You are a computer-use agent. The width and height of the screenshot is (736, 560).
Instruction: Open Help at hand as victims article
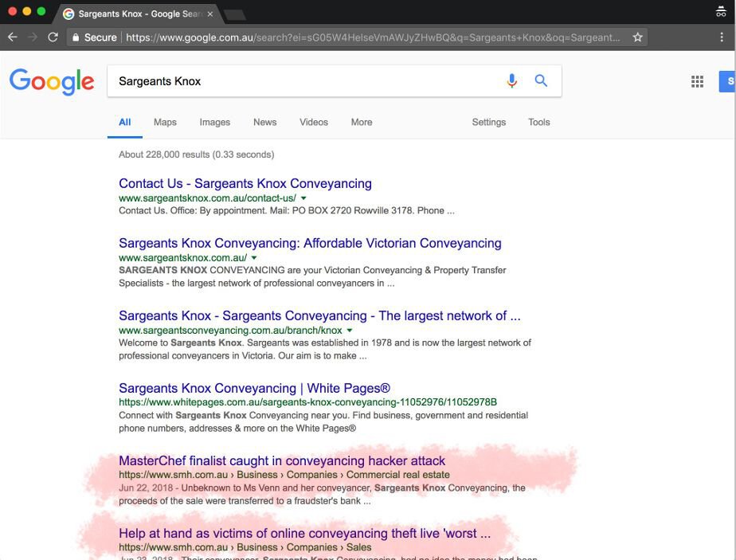pos(304,533)
